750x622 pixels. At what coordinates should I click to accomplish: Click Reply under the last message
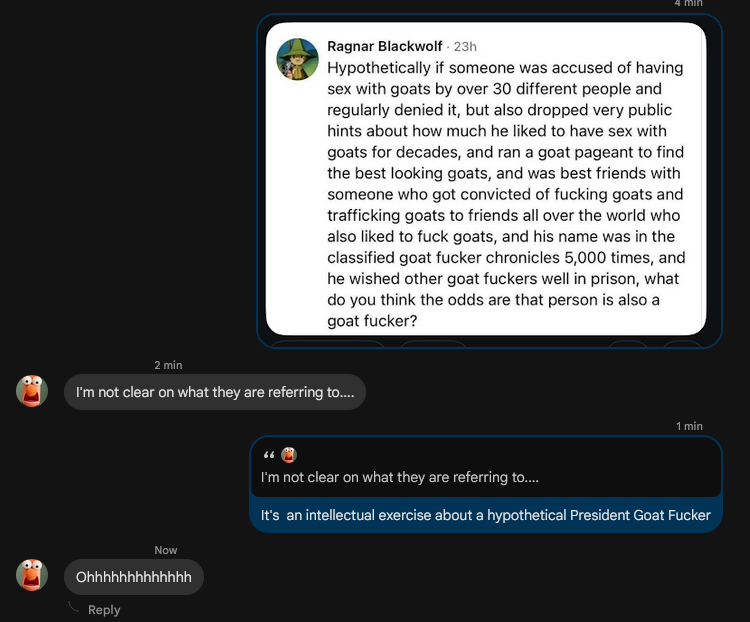(x=104, y=610)
